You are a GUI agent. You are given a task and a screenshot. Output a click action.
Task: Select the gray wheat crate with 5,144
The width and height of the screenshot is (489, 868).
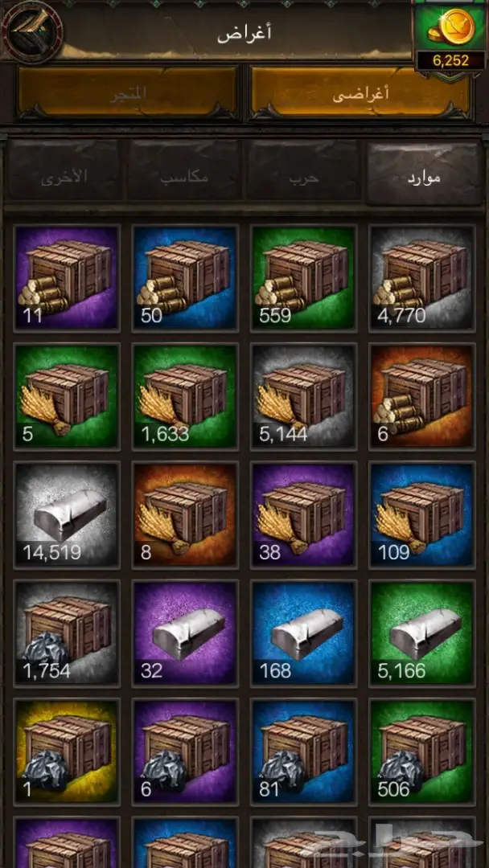[x=304, y=396]
